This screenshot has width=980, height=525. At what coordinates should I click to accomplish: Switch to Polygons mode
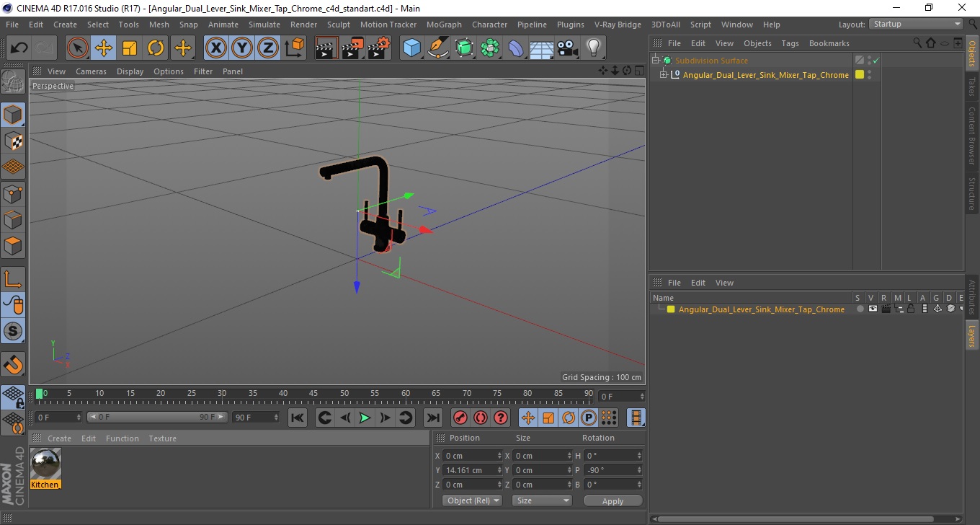pos(13,246)
